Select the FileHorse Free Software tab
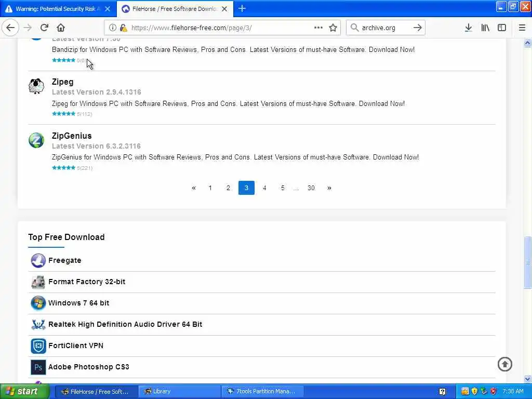The height and width of the screenshot is (399, 532). tap(175, 9)
